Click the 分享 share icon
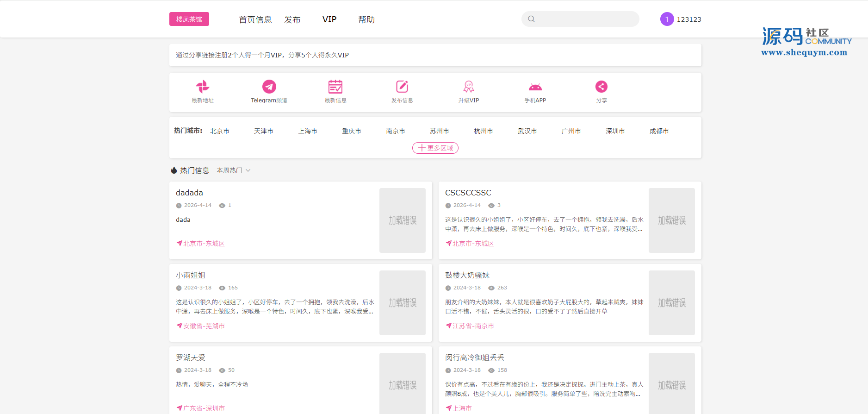This screenshot has width=868, height=414. pos(601,87)
